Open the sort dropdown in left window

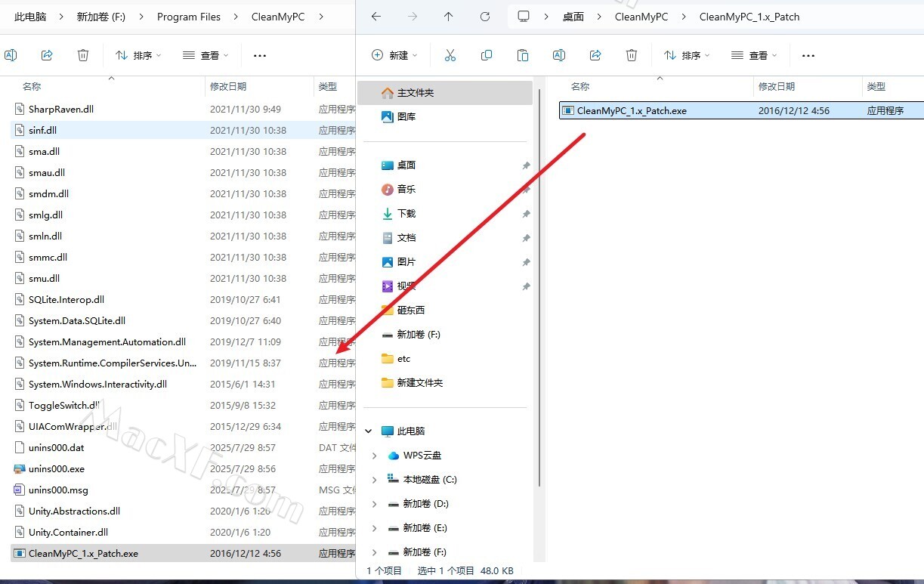138,55
